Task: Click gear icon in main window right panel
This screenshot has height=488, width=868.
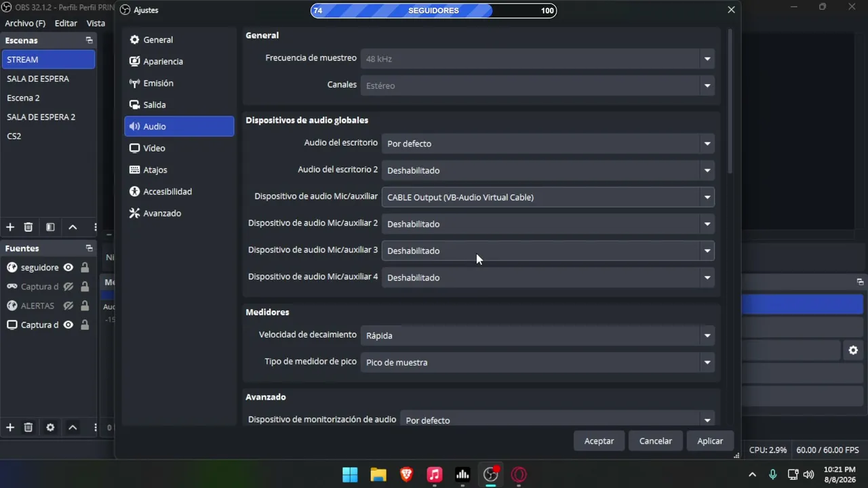Action: coord(853,350)
